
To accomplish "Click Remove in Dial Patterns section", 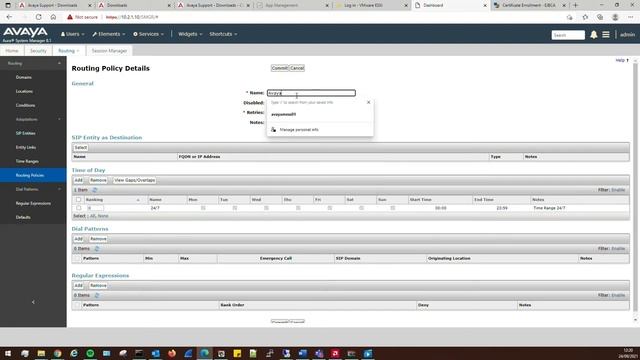I will 98,239.
